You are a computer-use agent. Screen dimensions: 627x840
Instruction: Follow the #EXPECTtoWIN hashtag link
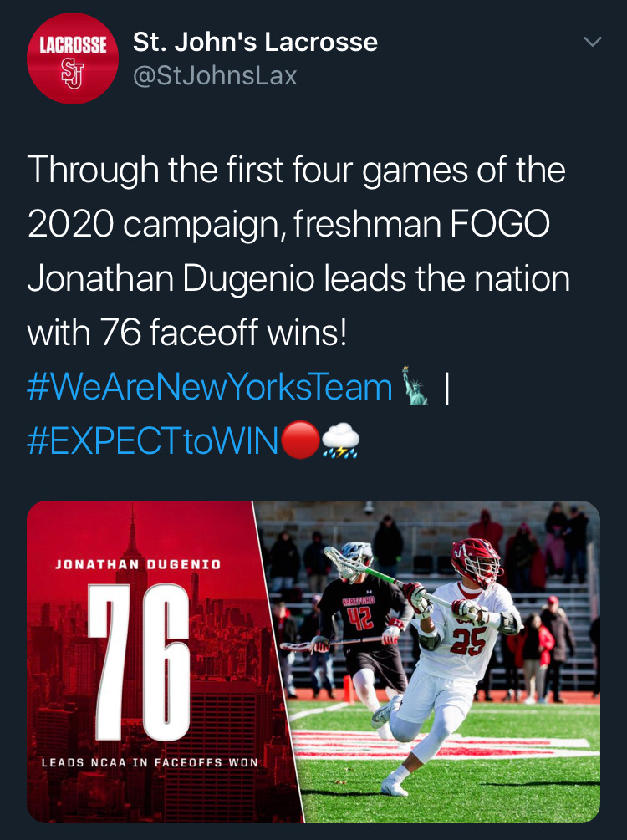coord(152,442)
